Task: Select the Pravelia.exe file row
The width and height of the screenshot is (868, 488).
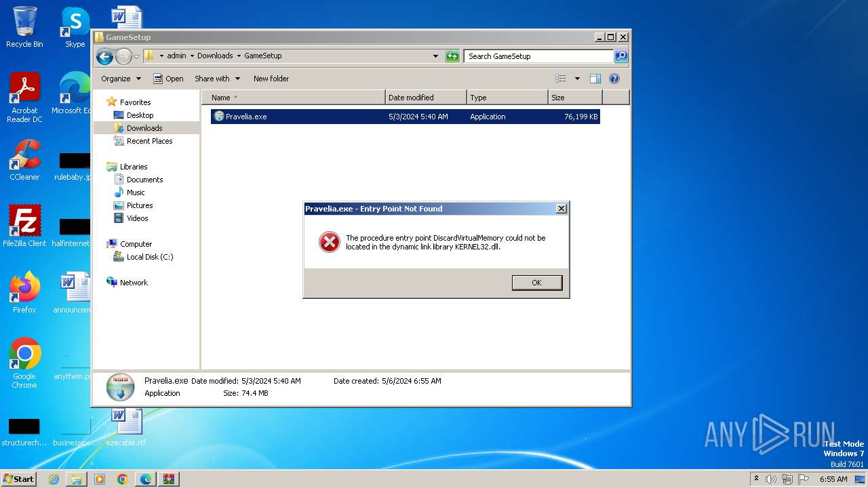Action: click(405, 117)
